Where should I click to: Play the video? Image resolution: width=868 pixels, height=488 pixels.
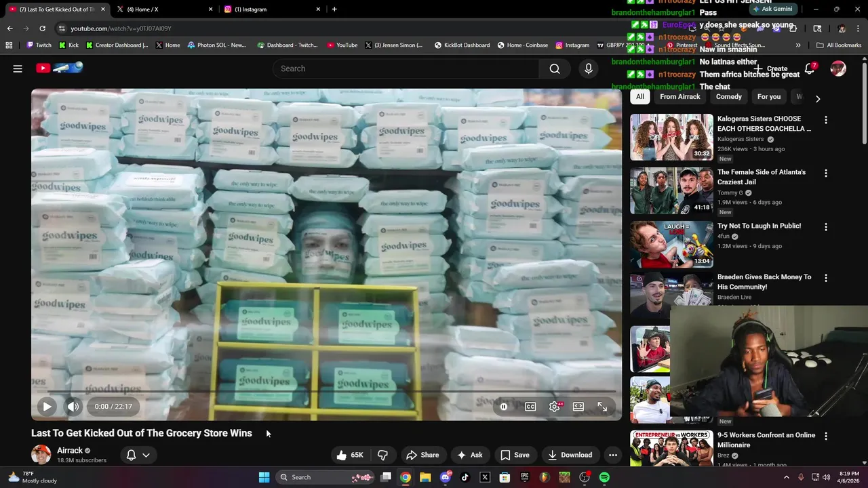pos(47,407)
